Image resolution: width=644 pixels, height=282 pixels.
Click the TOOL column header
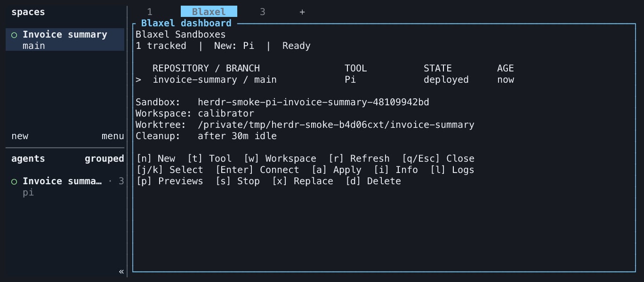click(356, 69)
